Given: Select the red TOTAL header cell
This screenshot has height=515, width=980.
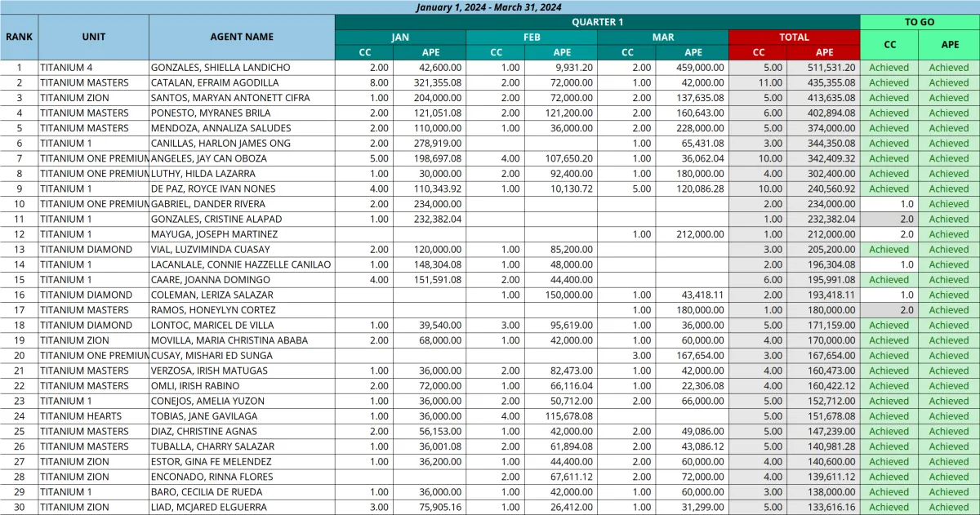Looking at the screenshot, I should 794,37.
